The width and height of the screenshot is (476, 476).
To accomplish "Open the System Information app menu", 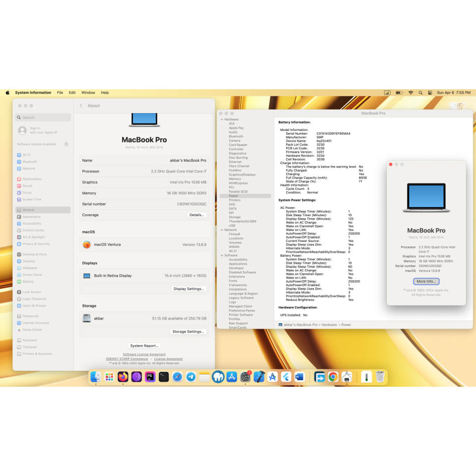I will coord(33,93).
